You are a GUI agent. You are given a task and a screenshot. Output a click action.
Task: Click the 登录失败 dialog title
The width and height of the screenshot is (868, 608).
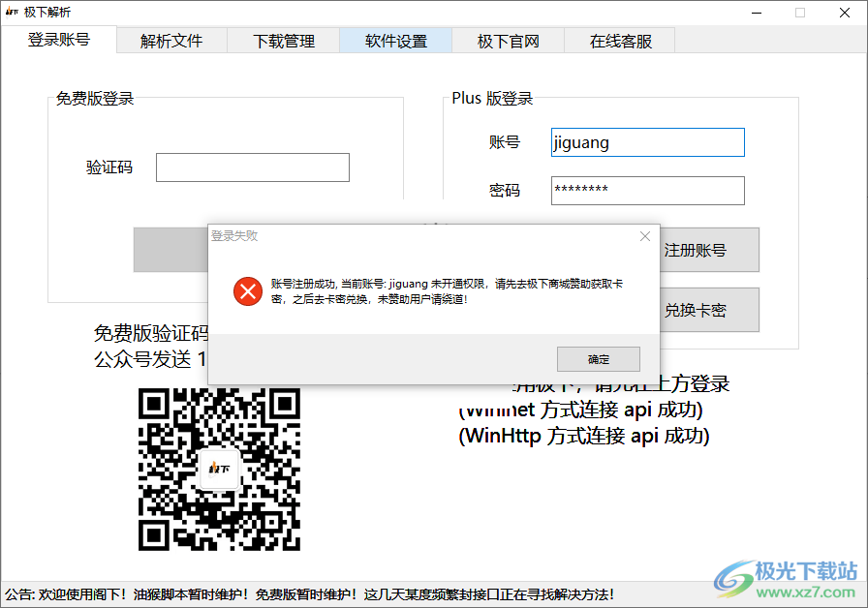click(x=234, y=236)
